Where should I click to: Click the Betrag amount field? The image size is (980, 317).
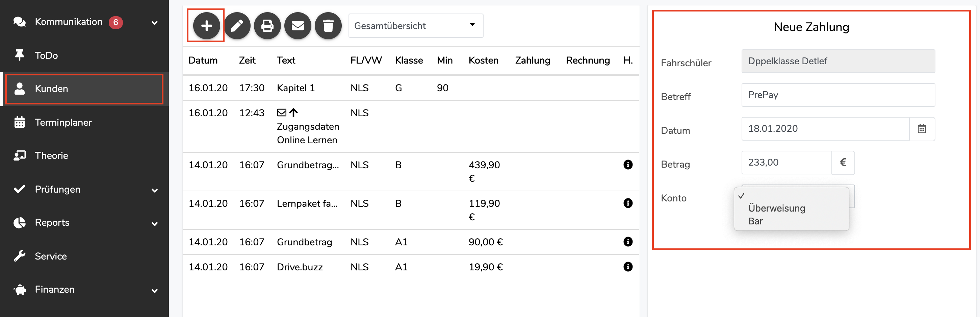[x=786, y=163]
